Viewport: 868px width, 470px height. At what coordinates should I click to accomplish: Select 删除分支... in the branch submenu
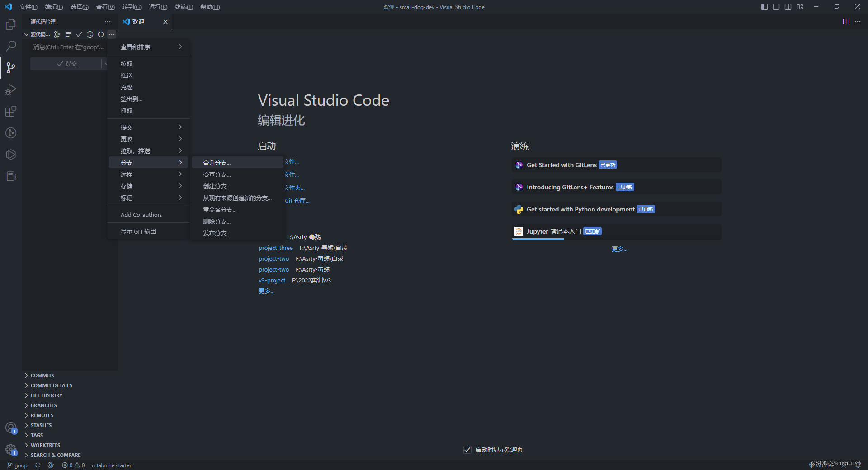238,221
